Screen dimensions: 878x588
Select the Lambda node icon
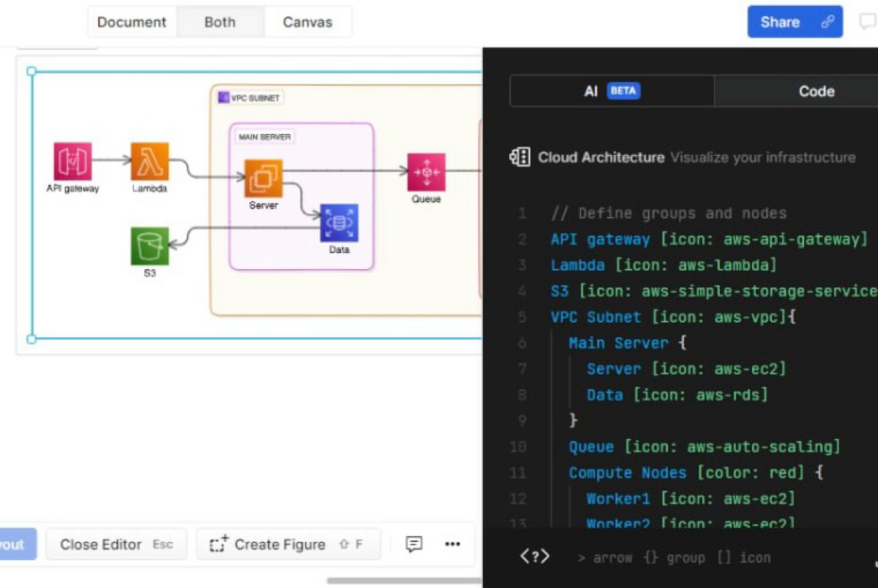pyautogui.click(x=149, y=161)
